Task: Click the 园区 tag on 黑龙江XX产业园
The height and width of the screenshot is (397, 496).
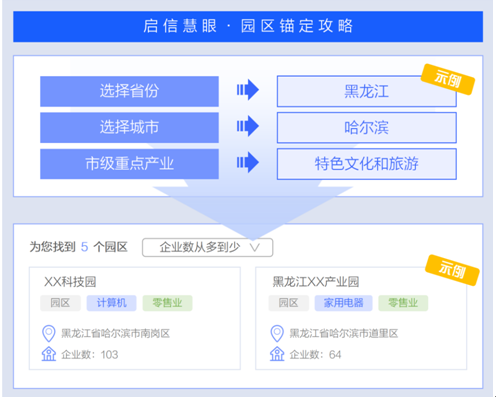Action: (x=289, y=303)
